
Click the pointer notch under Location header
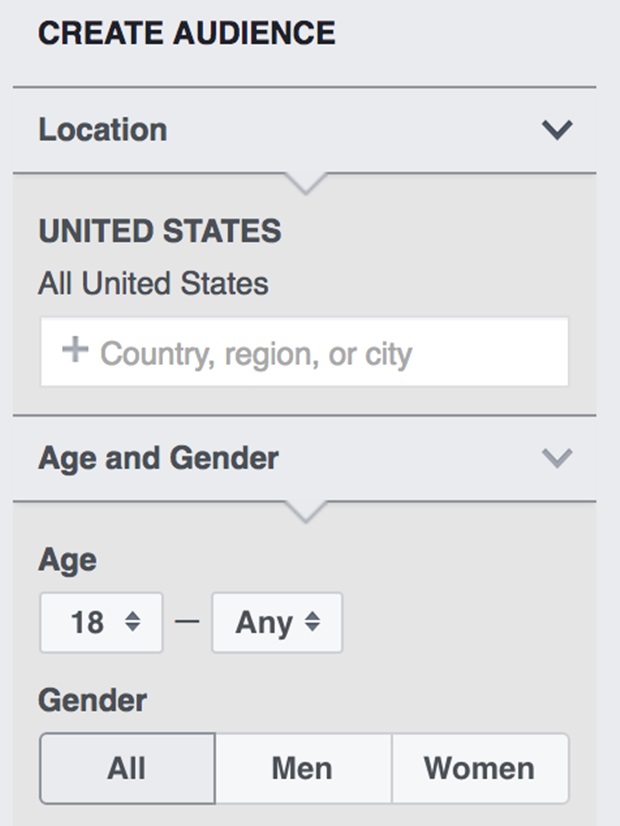pyautogui.click(x=306, y=183)
